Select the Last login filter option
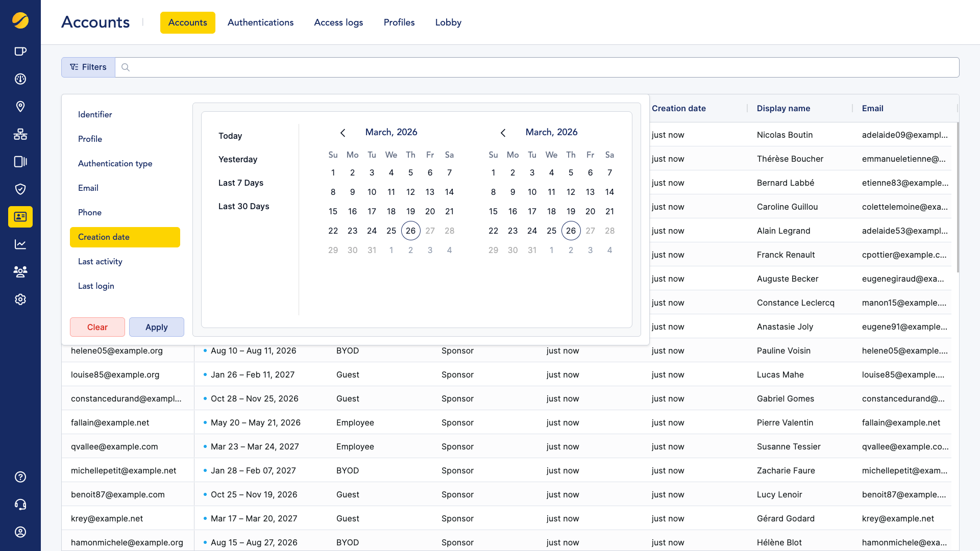The width and height of the screenshot is (980, 551). [96, 286]
